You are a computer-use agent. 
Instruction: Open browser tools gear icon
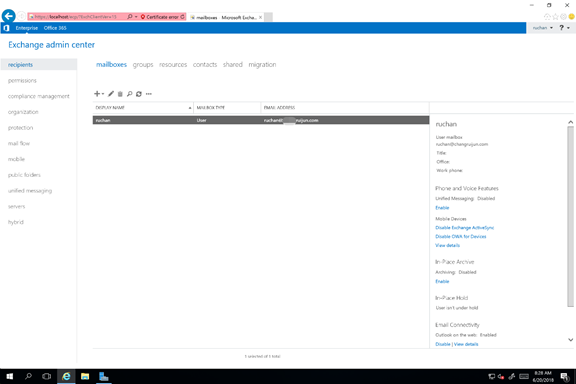563,17
